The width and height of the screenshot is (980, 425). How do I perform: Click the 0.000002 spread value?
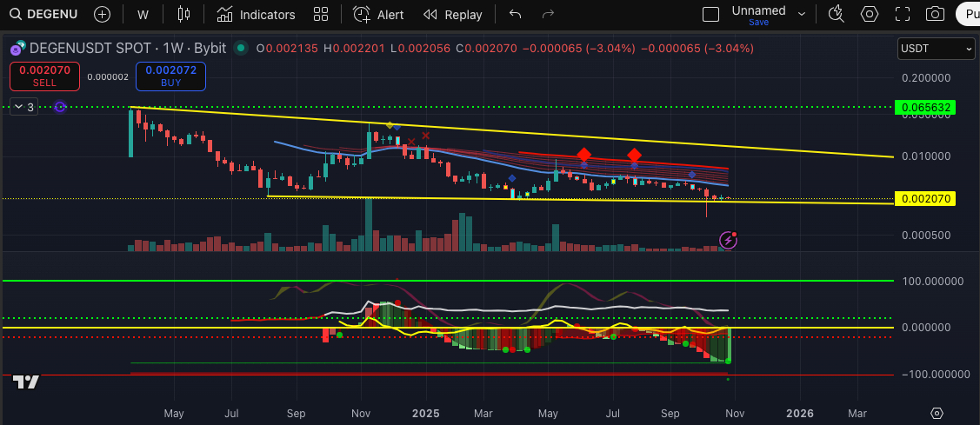coord(108,76)
